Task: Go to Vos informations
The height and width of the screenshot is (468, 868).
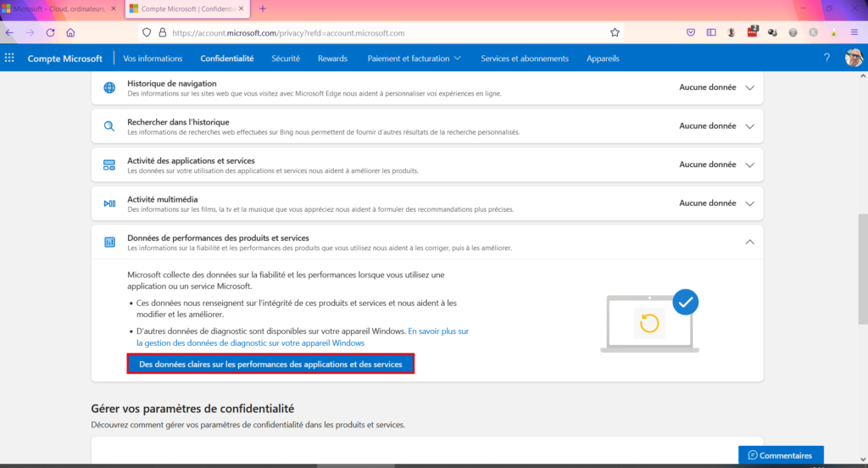Action: coord(153,58)
